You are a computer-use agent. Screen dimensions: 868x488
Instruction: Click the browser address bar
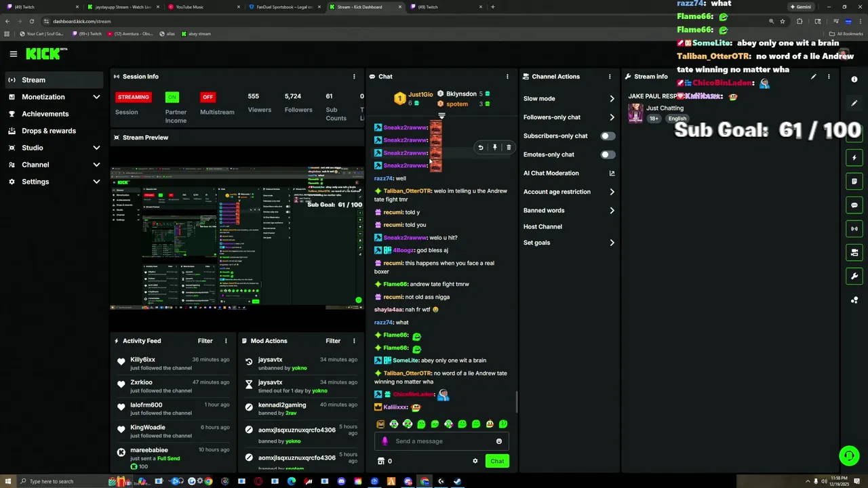pos(407,21)
